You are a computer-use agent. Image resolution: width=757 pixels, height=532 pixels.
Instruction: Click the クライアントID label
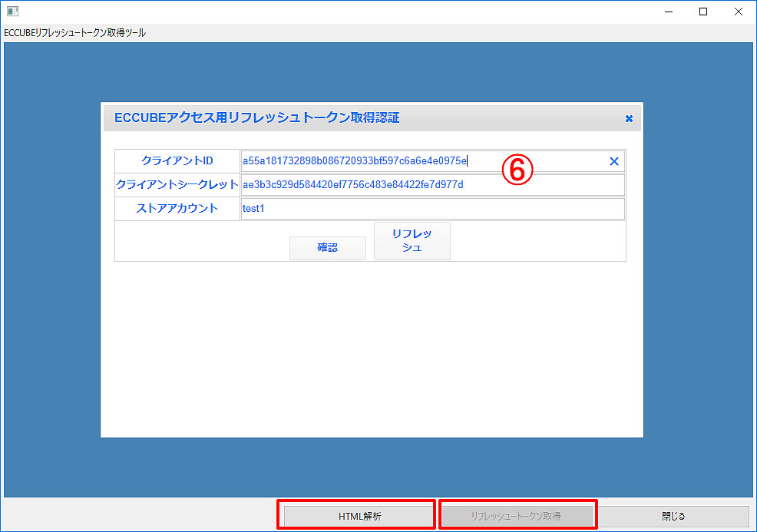pos(177,160)
